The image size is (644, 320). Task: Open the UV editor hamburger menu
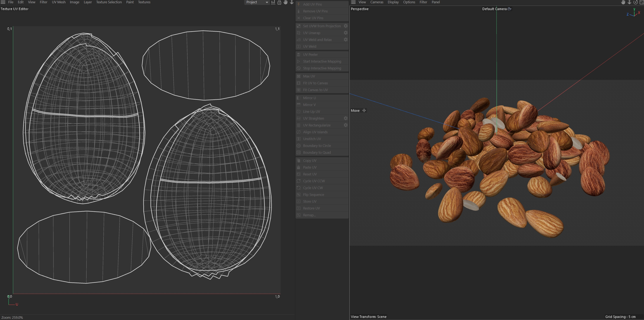click(x=3, y=2)
